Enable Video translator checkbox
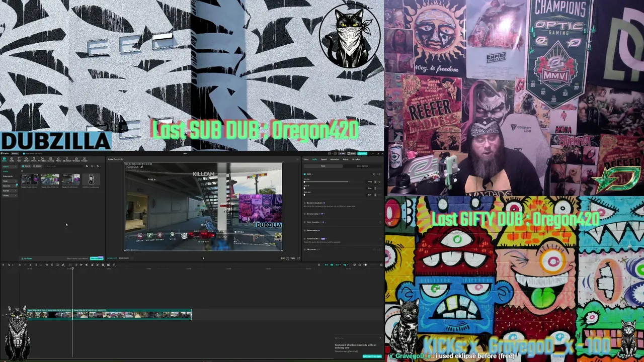The image size is (644, 362). (x=305, y=222)
